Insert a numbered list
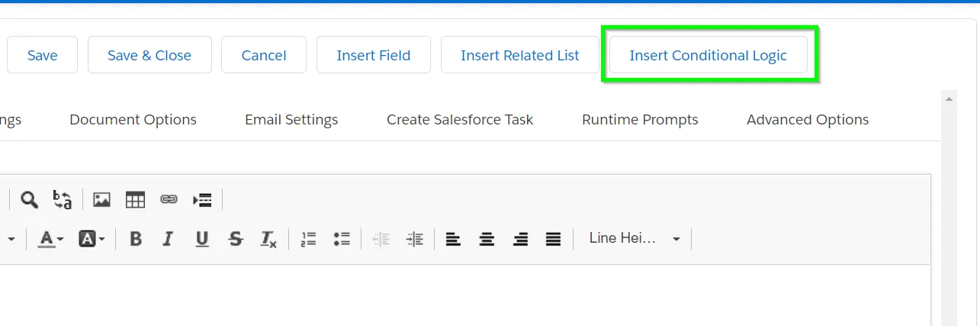 point(308,239)
